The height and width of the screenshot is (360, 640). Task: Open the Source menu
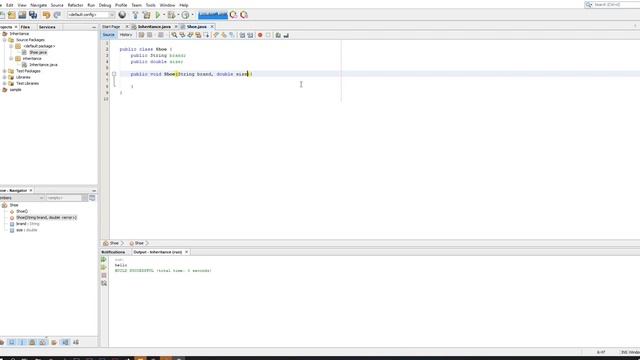coord(57,5)
